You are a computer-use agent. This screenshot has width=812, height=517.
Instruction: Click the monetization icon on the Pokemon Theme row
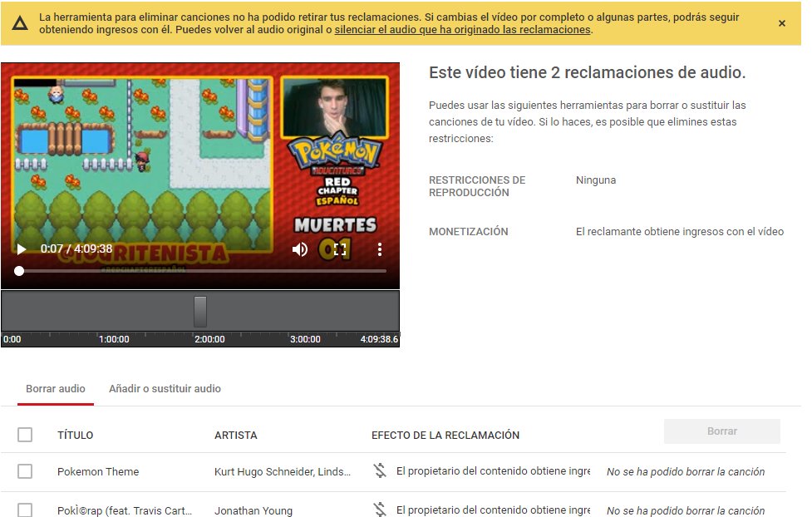pos(380,470)
